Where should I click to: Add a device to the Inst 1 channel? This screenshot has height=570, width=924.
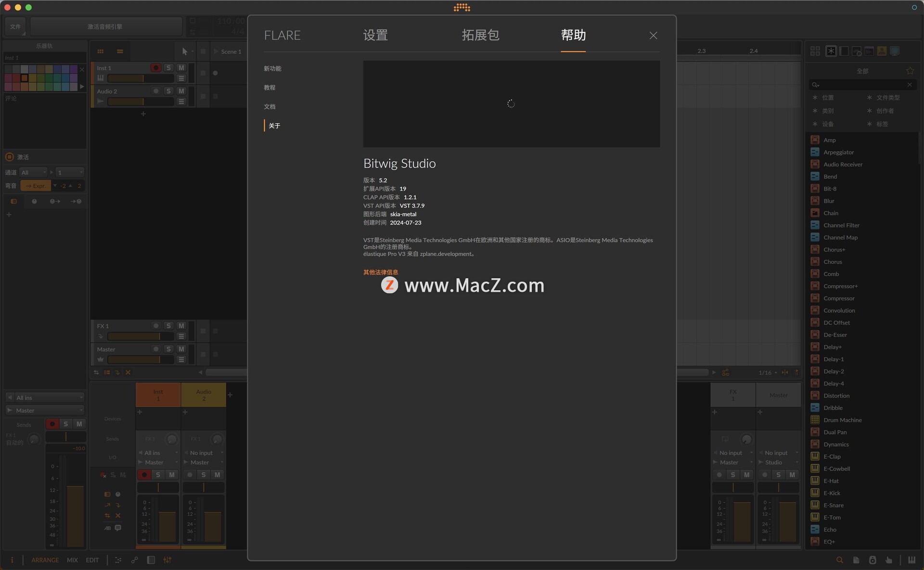(x=140, y=412)
